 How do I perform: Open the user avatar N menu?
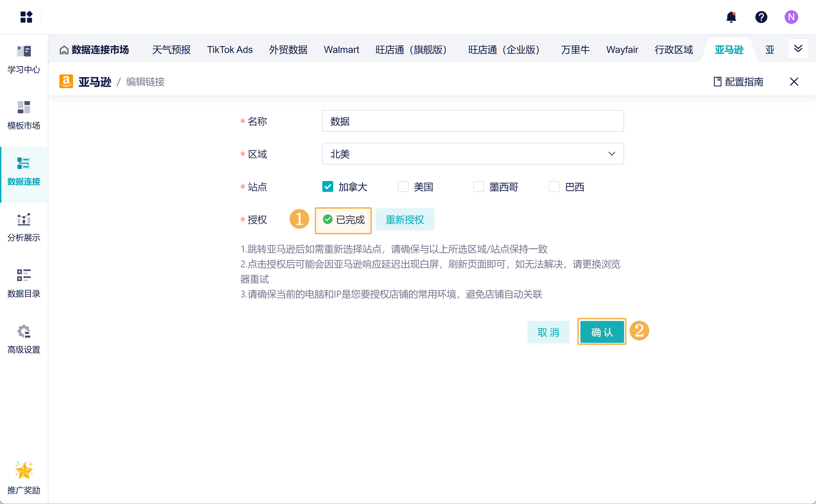pos(791,17)
